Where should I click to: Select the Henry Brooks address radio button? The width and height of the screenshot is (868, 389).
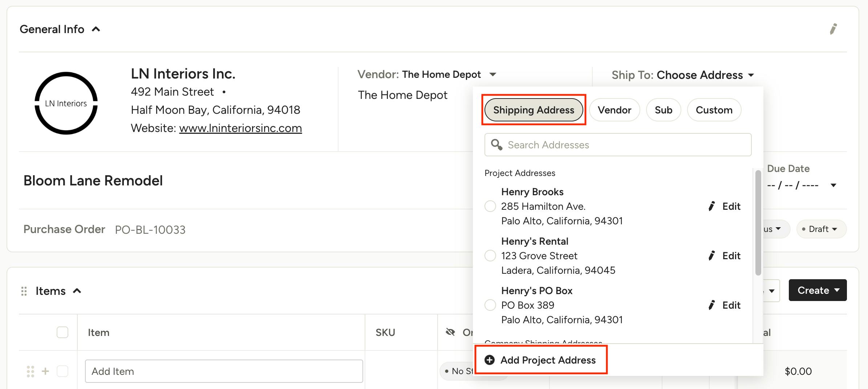click(490, 206)
